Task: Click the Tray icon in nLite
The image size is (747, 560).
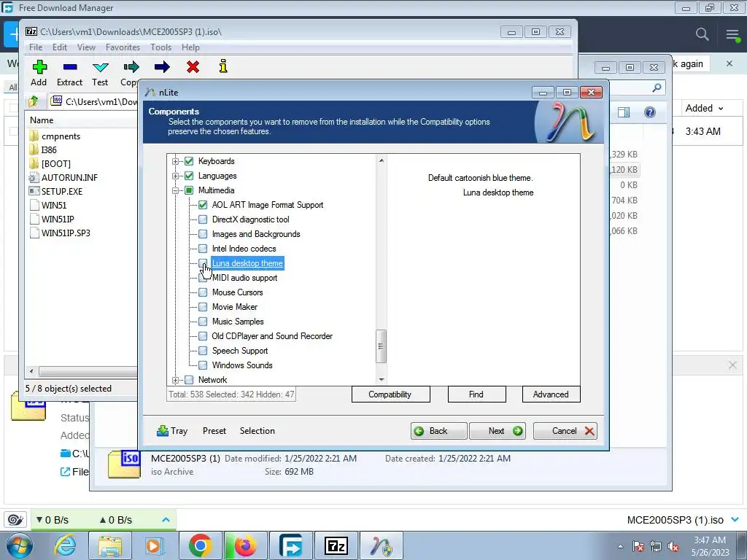Action: [163, 430]
